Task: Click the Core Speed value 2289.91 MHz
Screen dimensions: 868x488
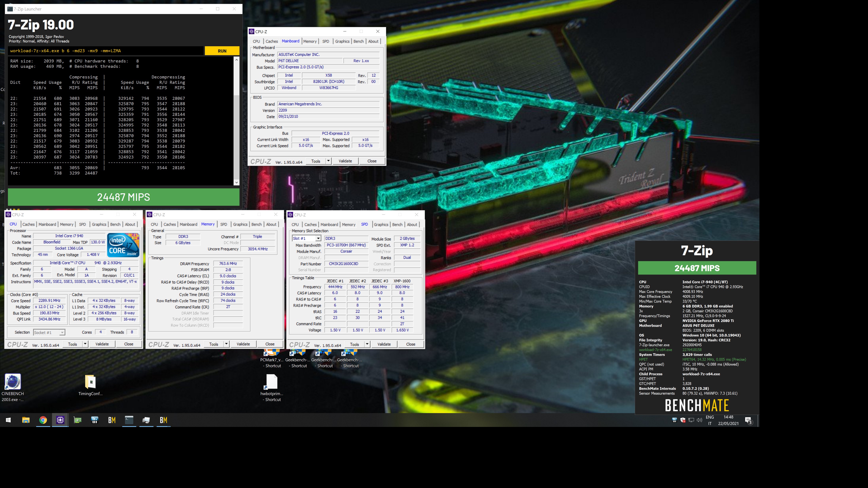Action: tap(49, 300)
